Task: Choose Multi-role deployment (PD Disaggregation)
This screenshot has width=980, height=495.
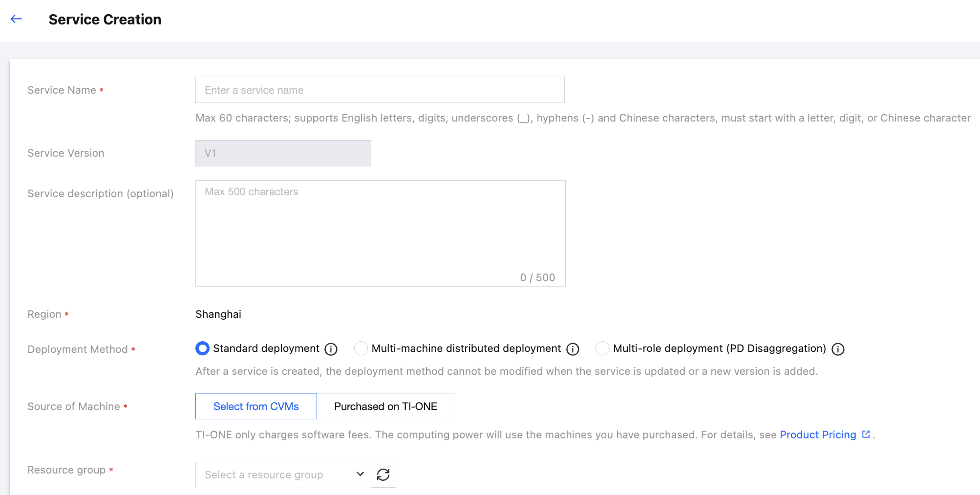Action: [602, 348]
